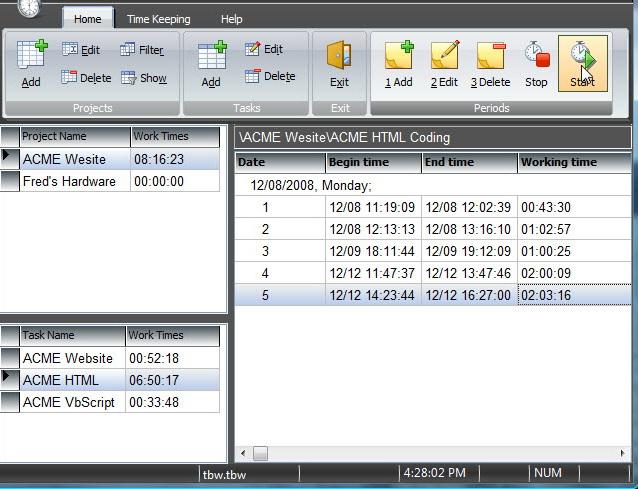Select period 2 beginning 12/08 12:13:13
Image resolution: width=638 pixels, height=489 pixels.
point(433,229)
